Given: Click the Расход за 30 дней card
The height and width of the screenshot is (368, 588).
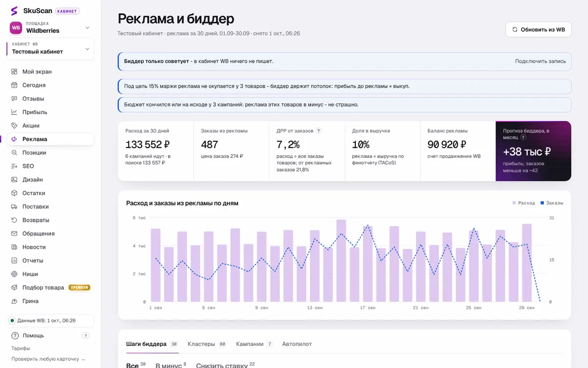Looking at the screenshot, I should click(x=156, y=151).
